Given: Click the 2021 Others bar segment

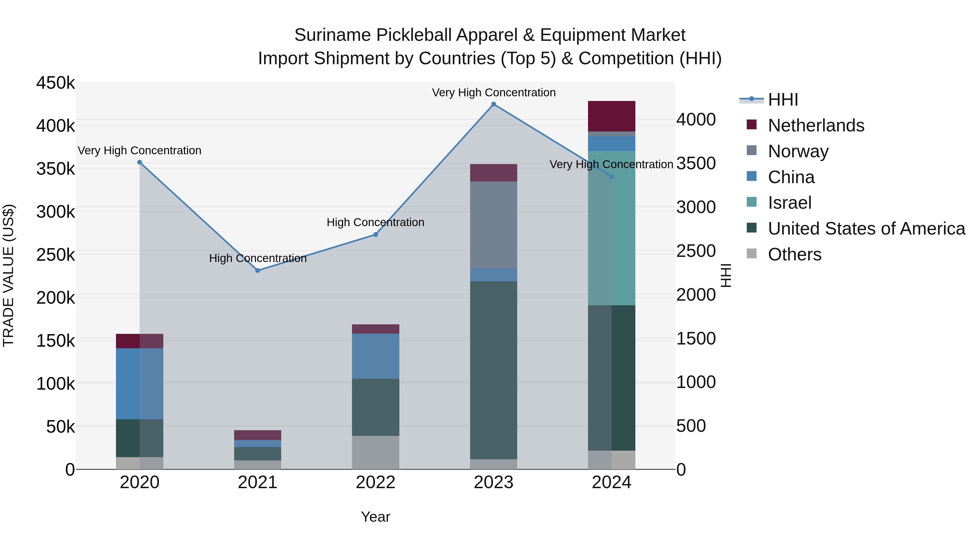Looking at the screenshot, I should click(x=258, y=465).
